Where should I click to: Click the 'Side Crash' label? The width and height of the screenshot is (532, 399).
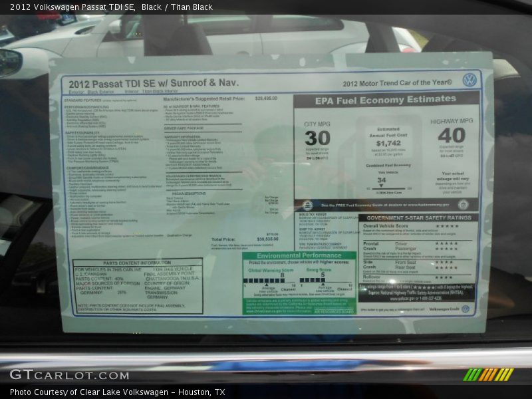[x=369, y=265]
